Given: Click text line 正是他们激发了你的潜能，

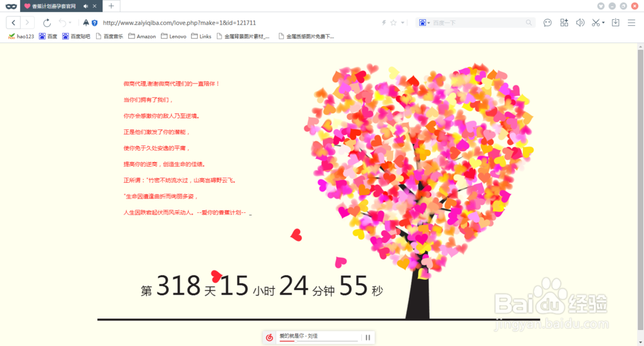Looking at the screenshot, I should 156,132.
